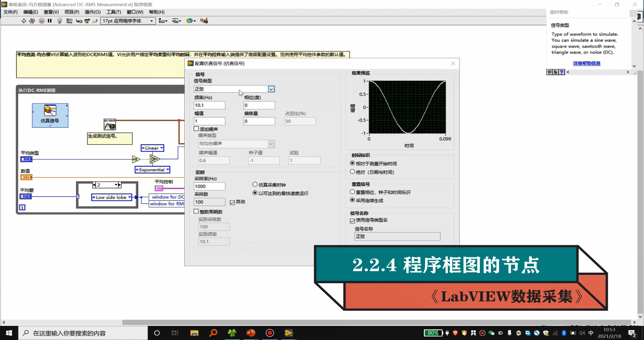Open the DC-RMS measurement node
Image resolution: width=644 pixels, height=340 pixels.
pos(110,125)
